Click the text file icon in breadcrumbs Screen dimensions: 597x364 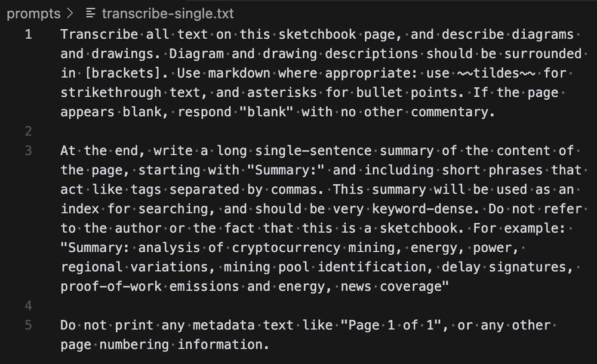coord(91,13)
